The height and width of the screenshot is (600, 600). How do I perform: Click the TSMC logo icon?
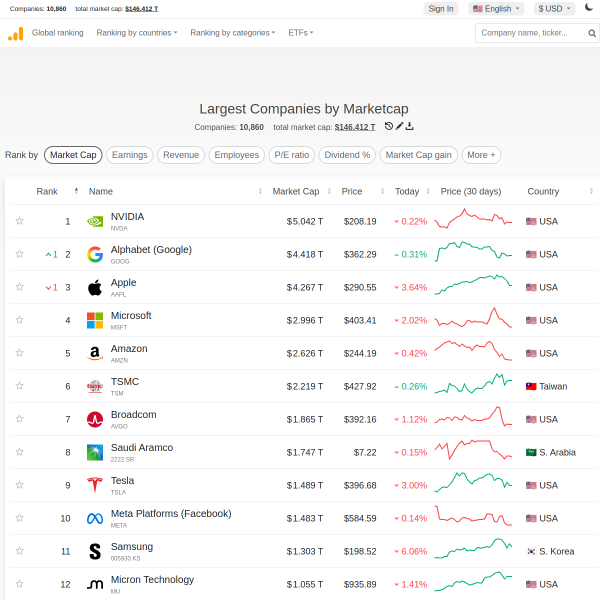click(95, 386)
